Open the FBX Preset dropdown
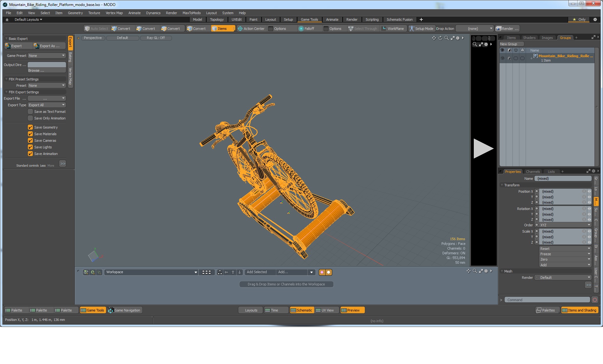 coord(47,85)
